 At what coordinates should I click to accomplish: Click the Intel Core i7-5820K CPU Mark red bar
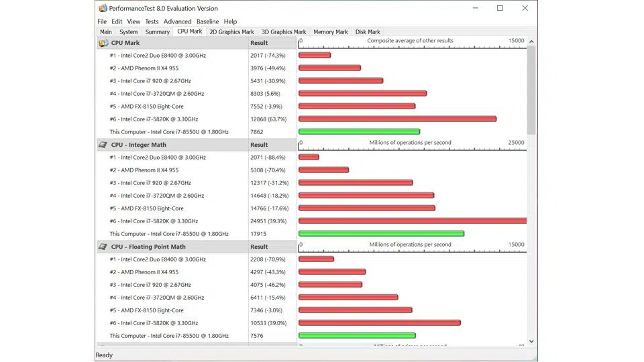click(x=397, y=119)
